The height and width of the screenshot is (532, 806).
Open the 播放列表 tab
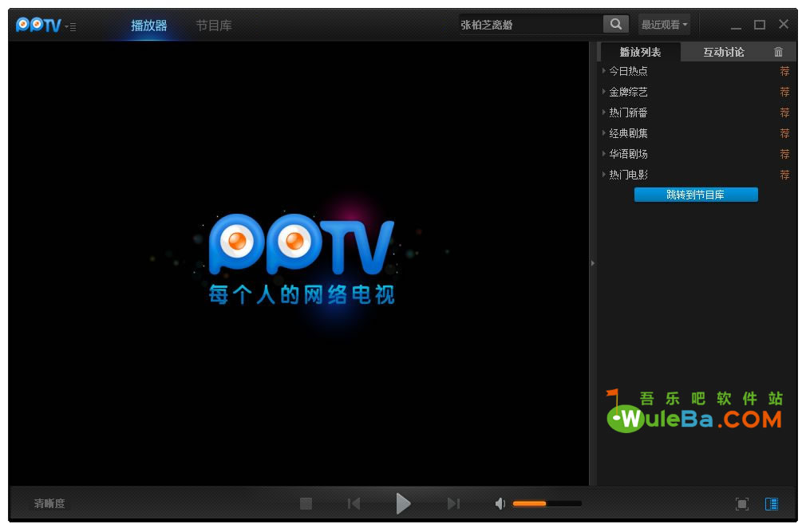[x=640, y=52]
